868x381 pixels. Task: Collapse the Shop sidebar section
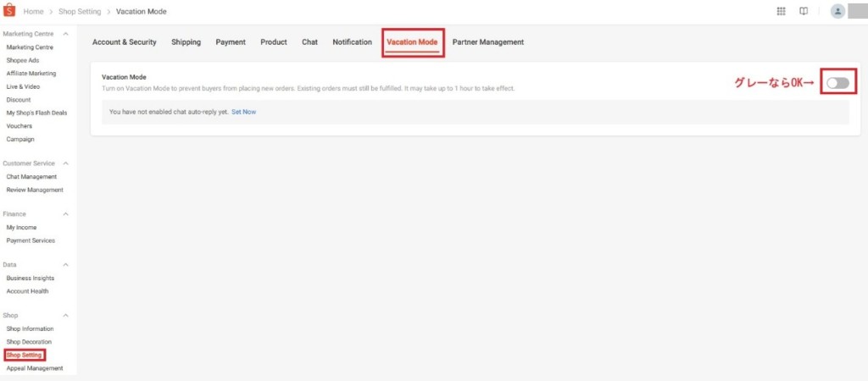(x=66, y=315)
